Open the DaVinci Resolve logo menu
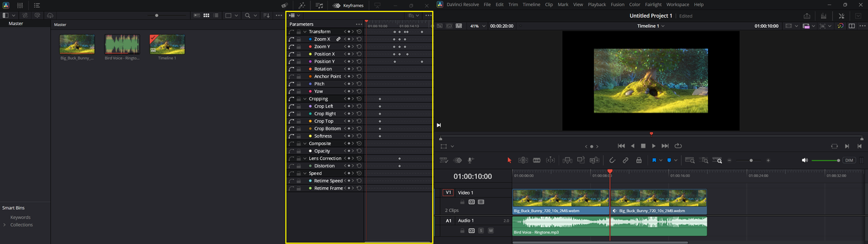The image size is (868, 244). [6, 5]
